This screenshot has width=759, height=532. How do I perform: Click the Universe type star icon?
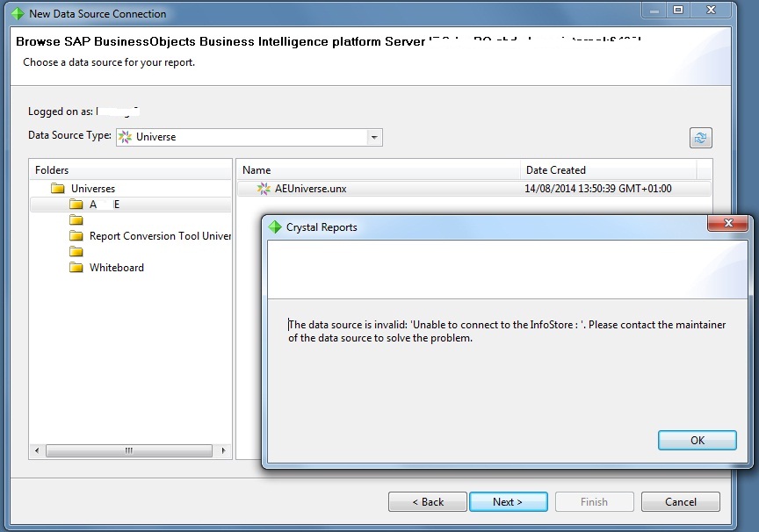(125, 137)
